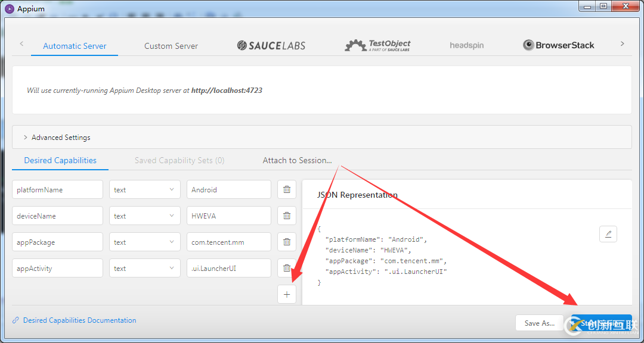
Task: Open Desired Capabilities tab
Action: coord(60,160)
